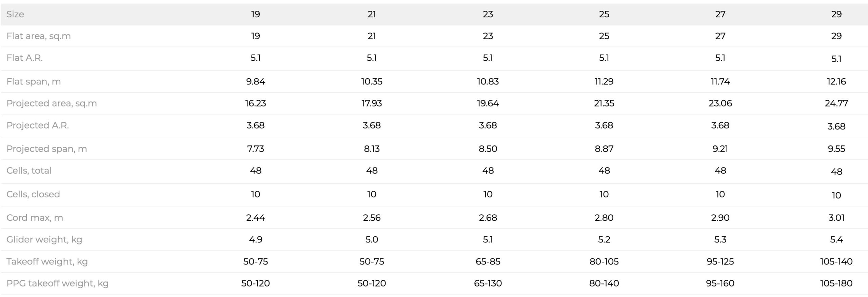Click the Flat area, sq.m row label
This screenshot has width=868, height=297.
click(x=39, y=36)
